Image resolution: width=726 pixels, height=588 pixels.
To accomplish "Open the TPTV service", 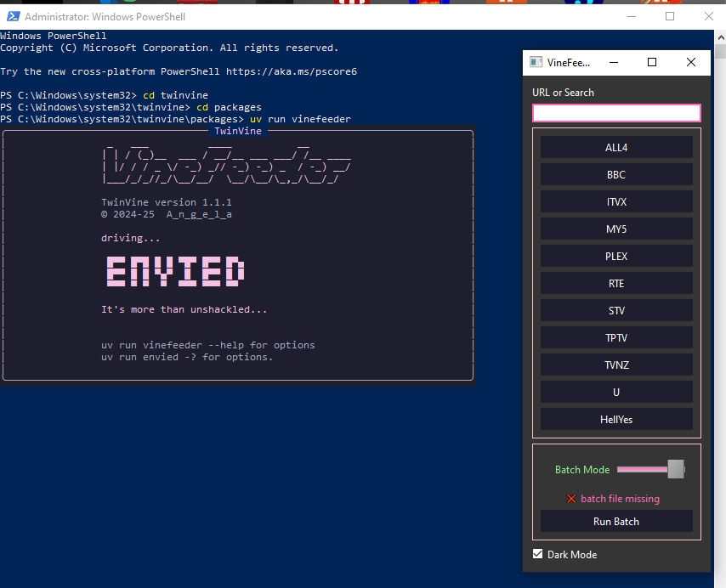I will (616, 338).
